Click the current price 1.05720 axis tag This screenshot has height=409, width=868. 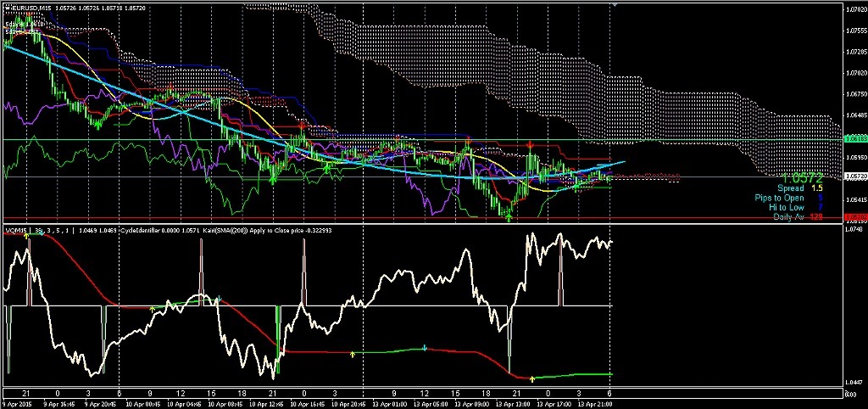pos(854,176)
